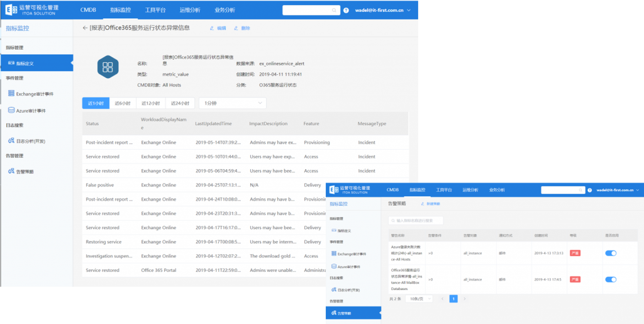Select CMDB tab in alert policy window
This screenshot has height=324, width=644.
pyautogui.click(x=392, y=190)
